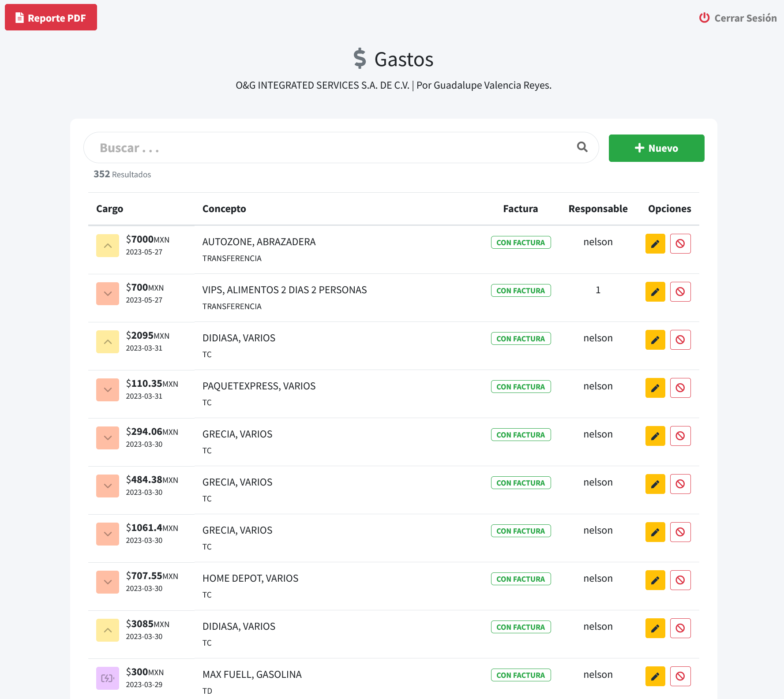Screen dimensions: 784x699
Task: Toggle the $2095 DIDIASA row chevron
Action: [x=108, y=342]
